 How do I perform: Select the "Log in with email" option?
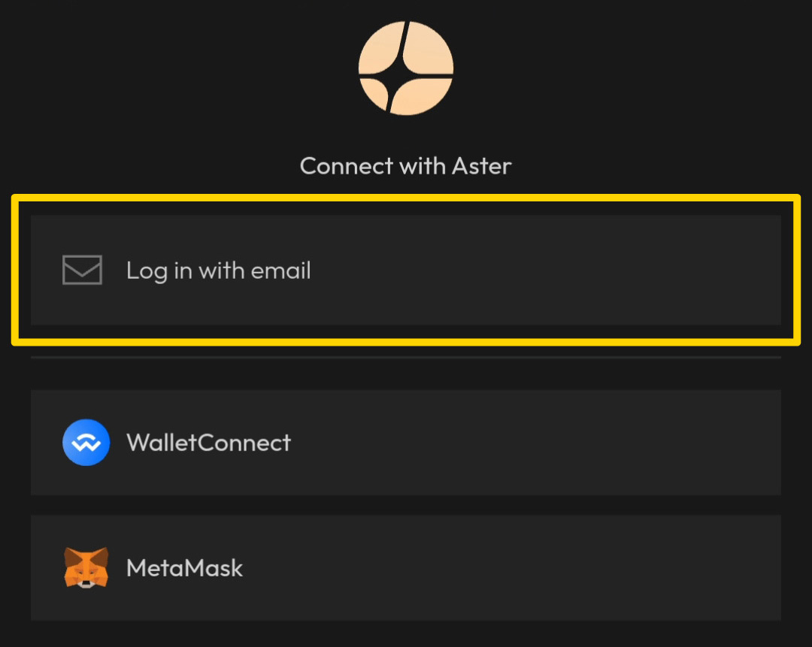click(406, 271)
